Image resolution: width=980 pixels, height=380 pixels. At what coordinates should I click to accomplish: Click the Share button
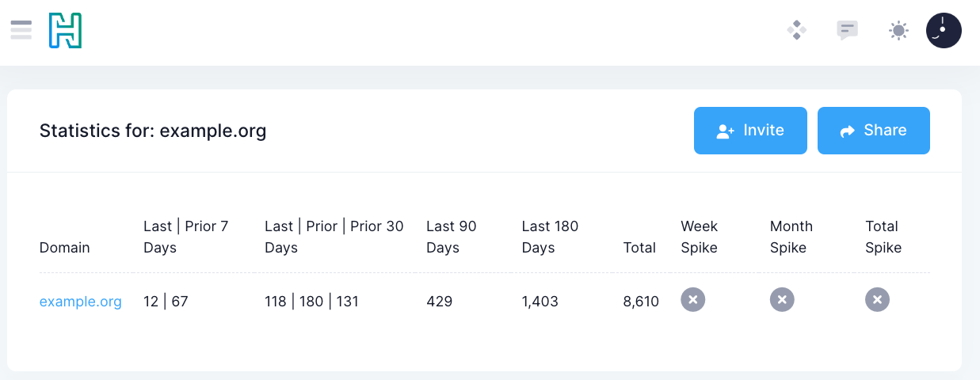point(873,131)
